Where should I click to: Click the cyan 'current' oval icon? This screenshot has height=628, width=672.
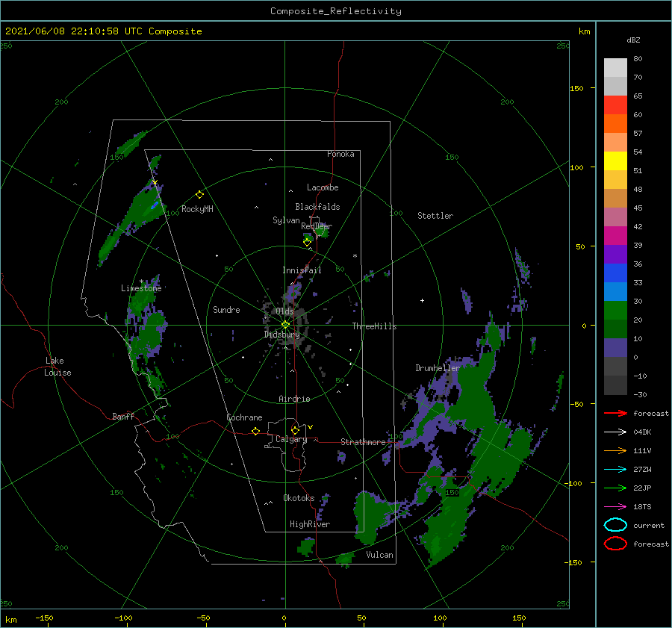click(615, 525)
